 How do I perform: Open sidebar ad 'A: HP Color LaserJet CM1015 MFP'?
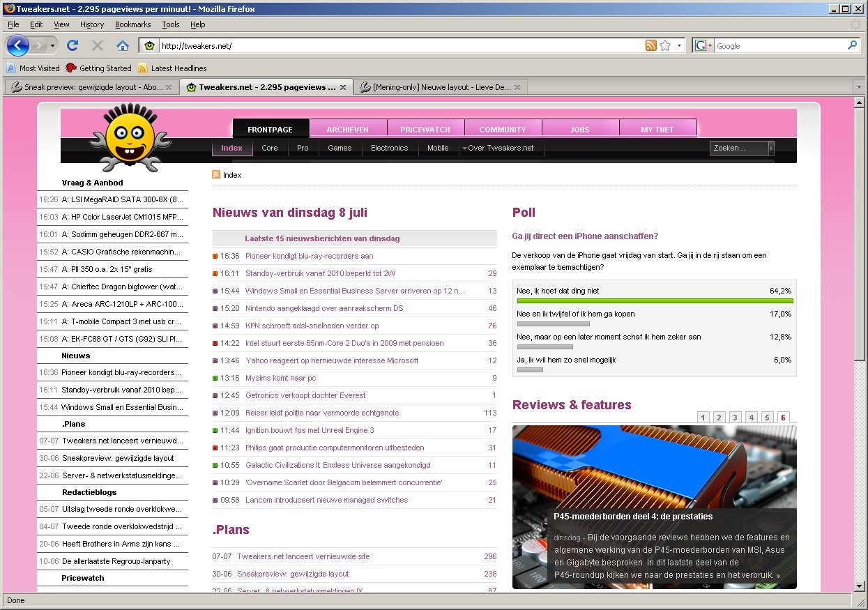pos(122,217)
